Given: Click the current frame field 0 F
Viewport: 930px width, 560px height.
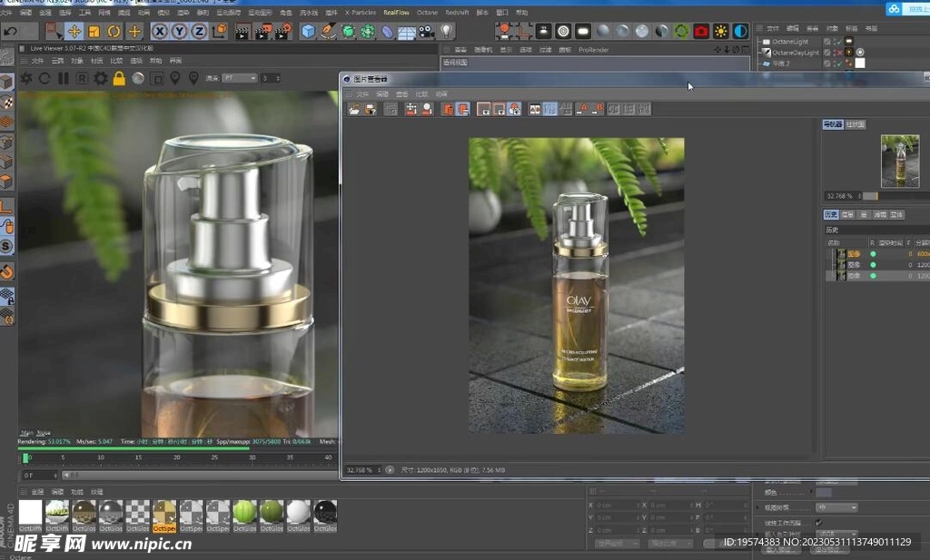Looking at the screenshot, I should click(39, 476).
